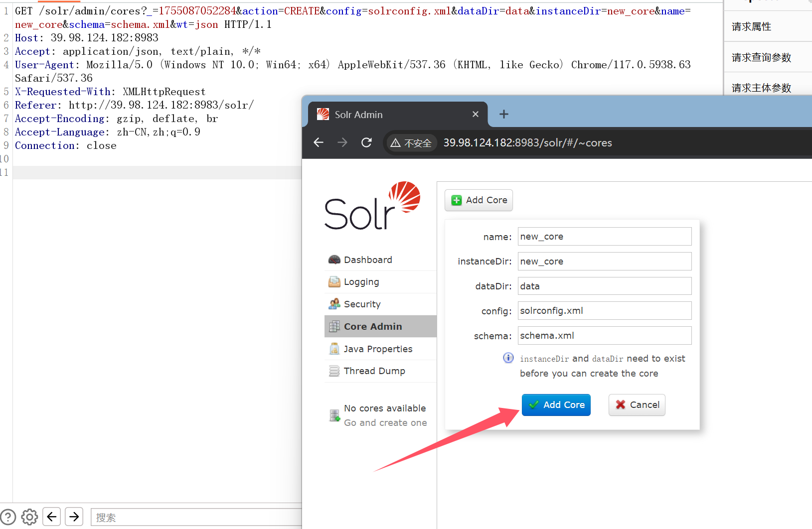
Task: Click the Solr favicon on the tab
Action: 323,114
